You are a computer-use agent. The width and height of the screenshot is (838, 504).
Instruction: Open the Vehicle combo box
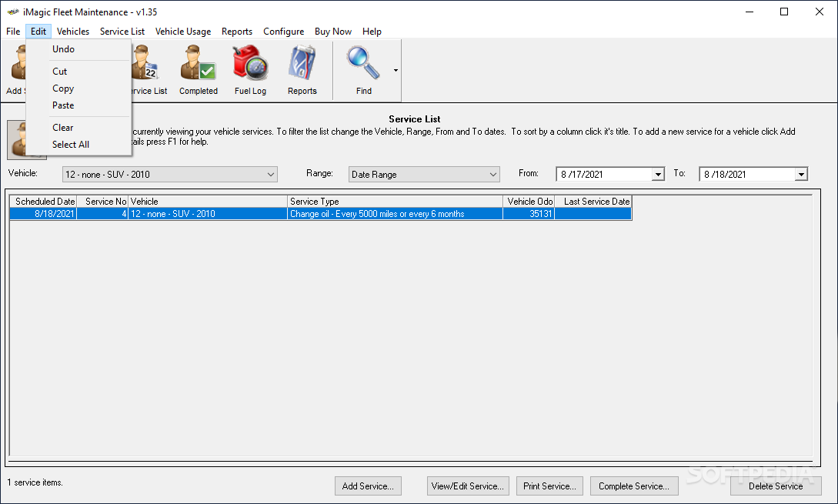(169, 174)
